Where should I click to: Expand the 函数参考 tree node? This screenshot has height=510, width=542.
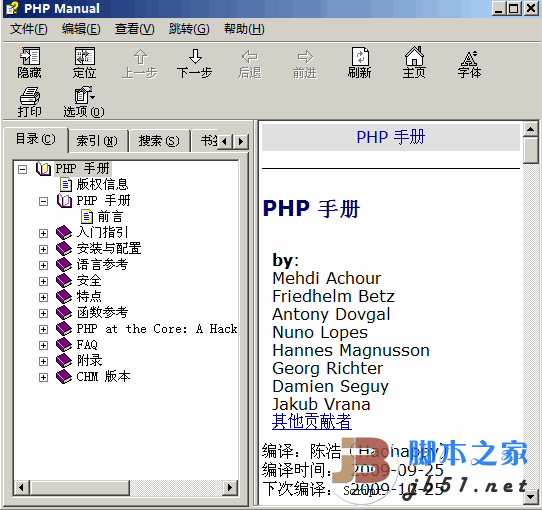coord(43,314)
